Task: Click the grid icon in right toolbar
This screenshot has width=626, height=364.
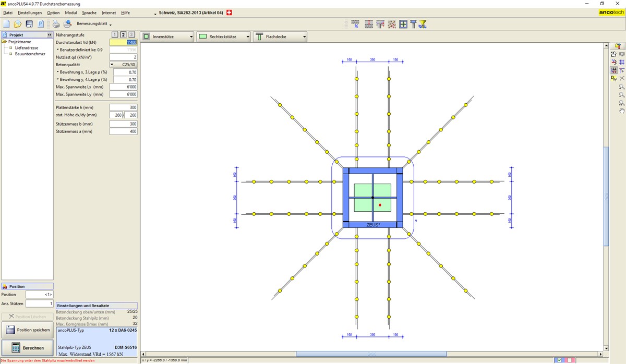Action: point(621,62)
